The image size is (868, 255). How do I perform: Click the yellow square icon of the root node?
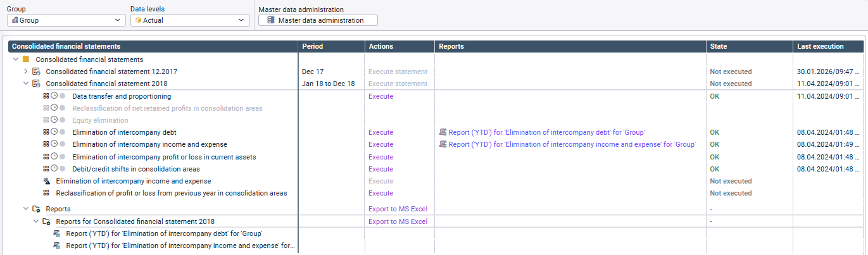click(26, 59)
